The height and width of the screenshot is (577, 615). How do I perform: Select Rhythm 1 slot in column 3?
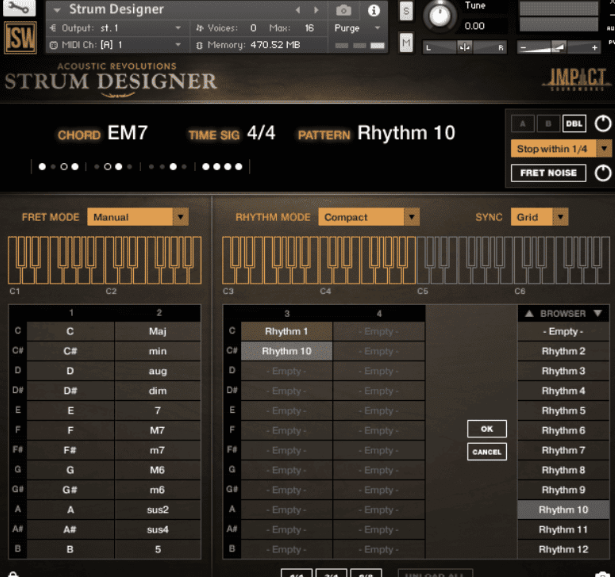click(286, 331)
